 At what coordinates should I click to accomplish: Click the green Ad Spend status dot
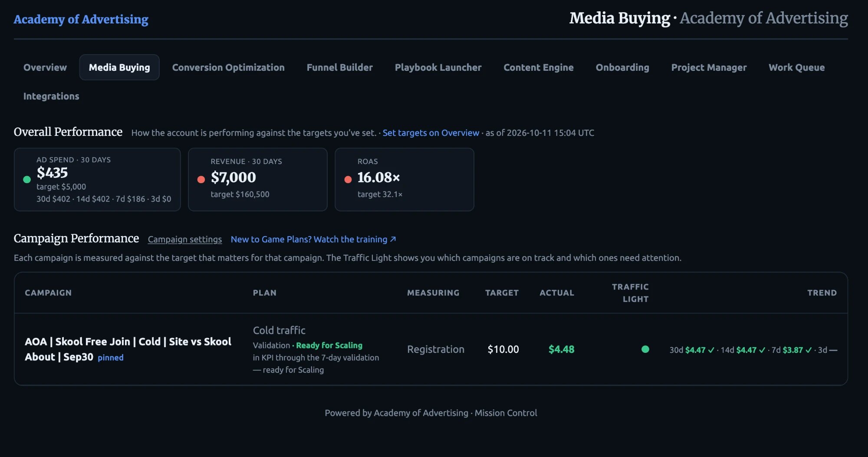point(27,180)
